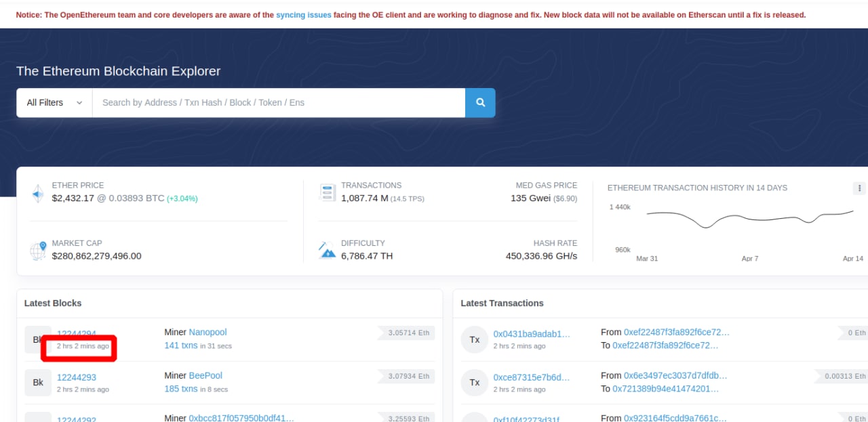Image resolution: width=868 pixels, height=422 pixels.
Task: Open the All Filters dropdown
Action: (x=54, y=102)
